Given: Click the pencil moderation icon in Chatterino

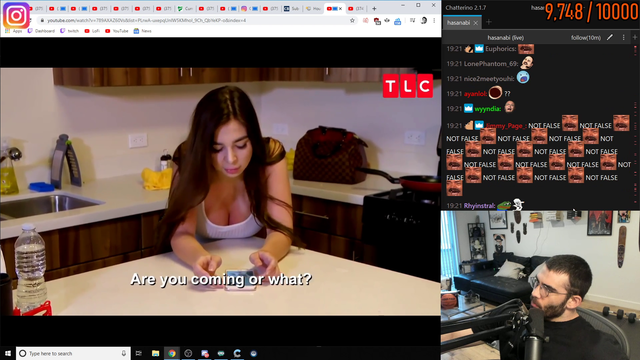Looking at the screenshot, I should [x=610, y=37].
